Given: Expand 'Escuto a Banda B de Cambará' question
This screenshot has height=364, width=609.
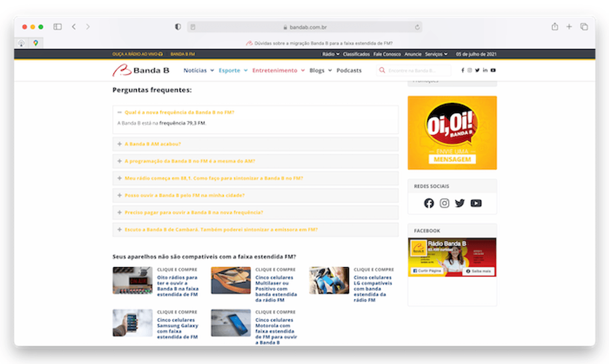Looking at the screenshot, I should [x=255, y=230].
